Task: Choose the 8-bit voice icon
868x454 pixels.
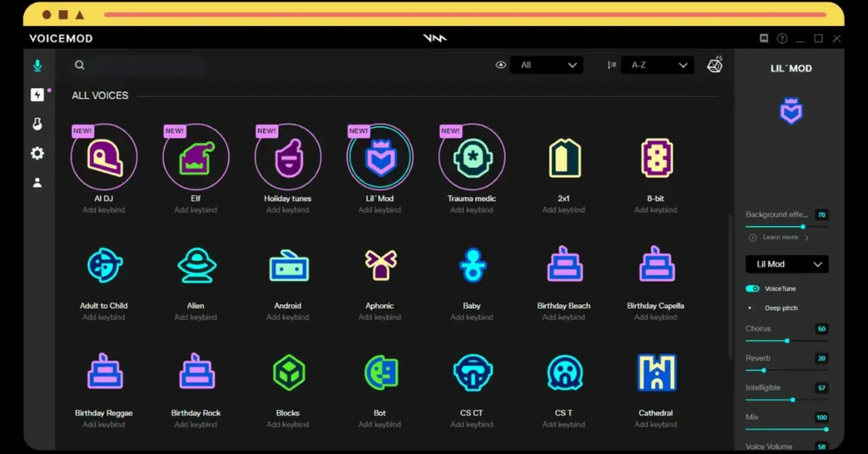Action: 656,158
